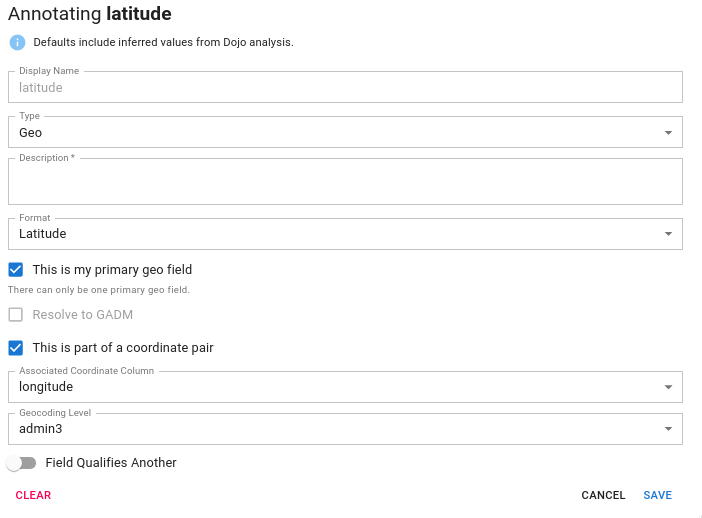The height and width of the screenshot is (518, 702).
Task: Tick the Resolve to GADM checkbox
Action: 16,315
